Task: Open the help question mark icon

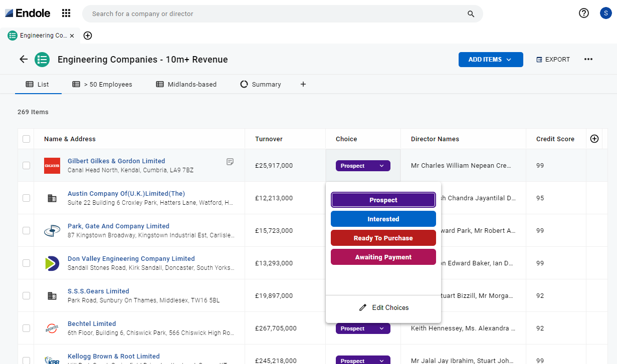Action: pyautogui.click(x=584, y=14)
